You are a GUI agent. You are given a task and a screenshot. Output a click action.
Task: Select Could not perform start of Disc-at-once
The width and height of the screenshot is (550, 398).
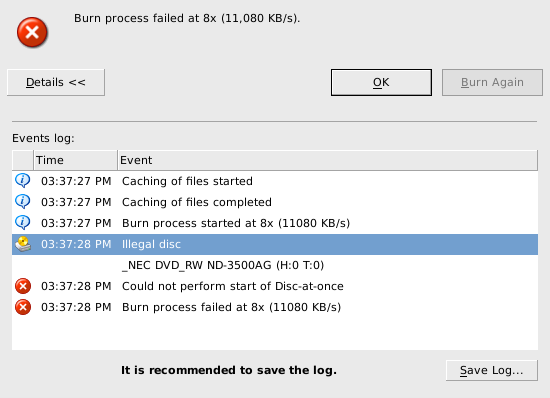275,286
